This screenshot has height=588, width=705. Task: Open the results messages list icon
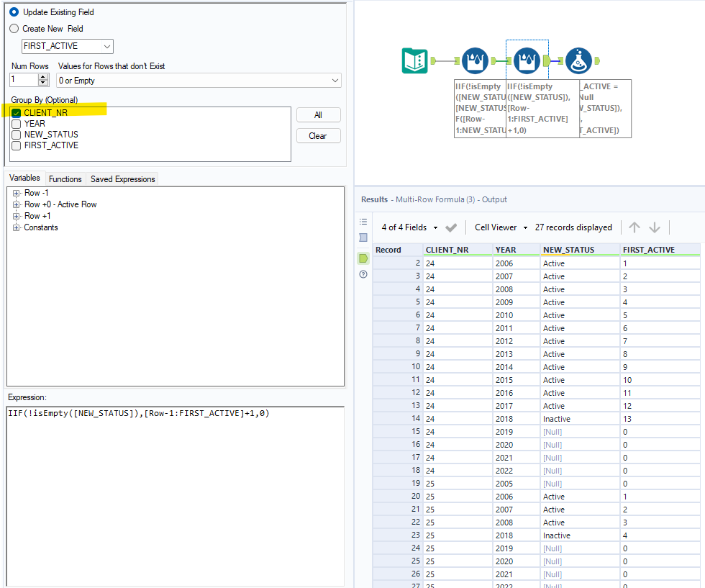click(363, 222)
